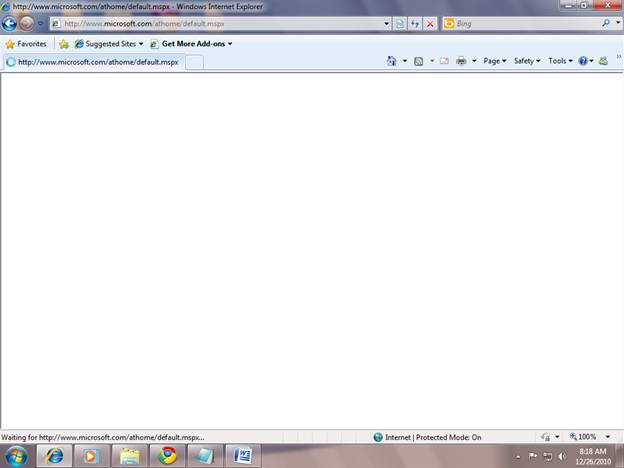The image size is (624, 468).
Task: Click the Print icon in command bar
Action: coord(461,61)
